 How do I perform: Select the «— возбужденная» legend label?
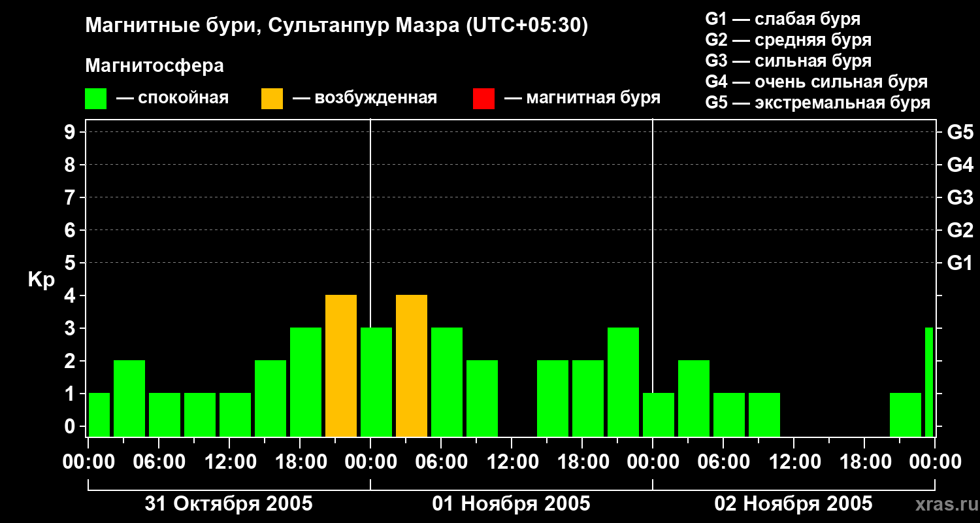365,99
